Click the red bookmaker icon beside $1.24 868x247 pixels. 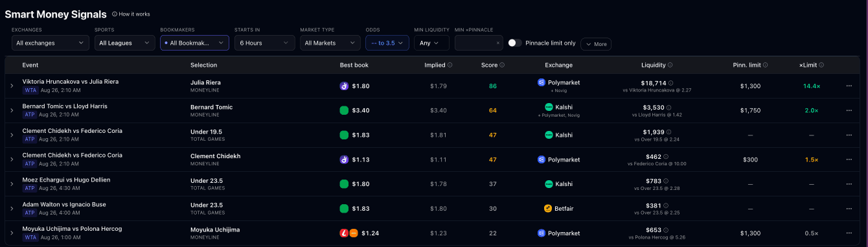pos(344,233)
